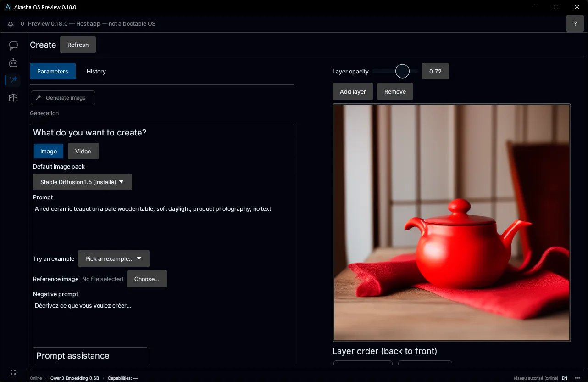Click the Add layer button
The width and height of the screenshot is (588, 382).
click(x=353, y=91)
